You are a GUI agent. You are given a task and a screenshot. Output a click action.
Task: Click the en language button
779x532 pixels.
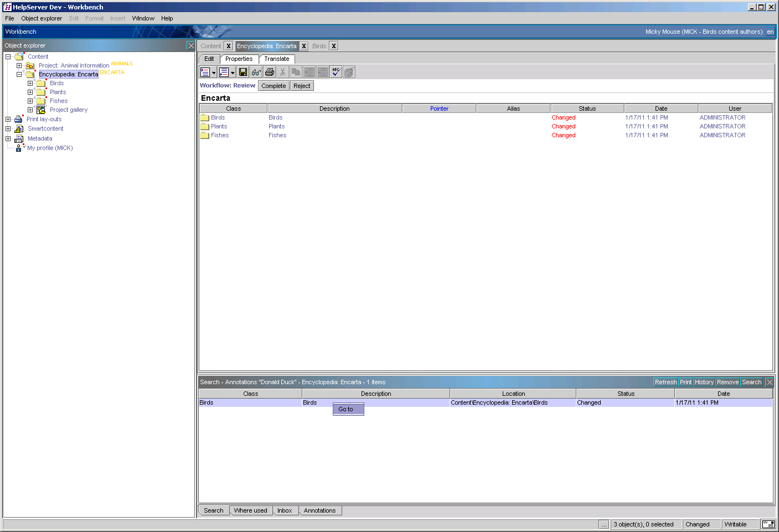(x=770, y=32)
